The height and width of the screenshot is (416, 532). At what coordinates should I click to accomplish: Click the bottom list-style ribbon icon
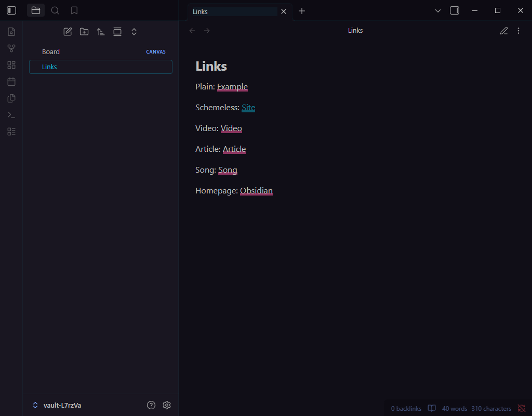(x=11, y=132)
